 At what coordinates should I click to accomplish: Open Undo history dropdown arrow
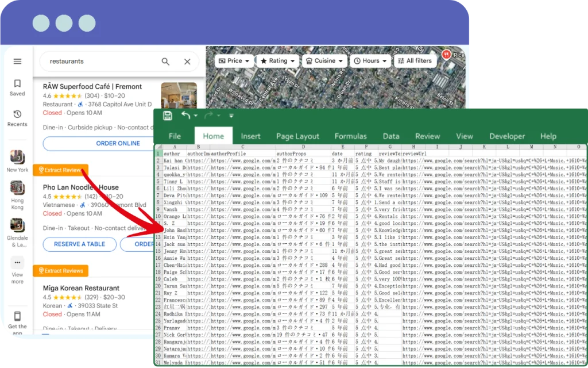pos(196,116)
